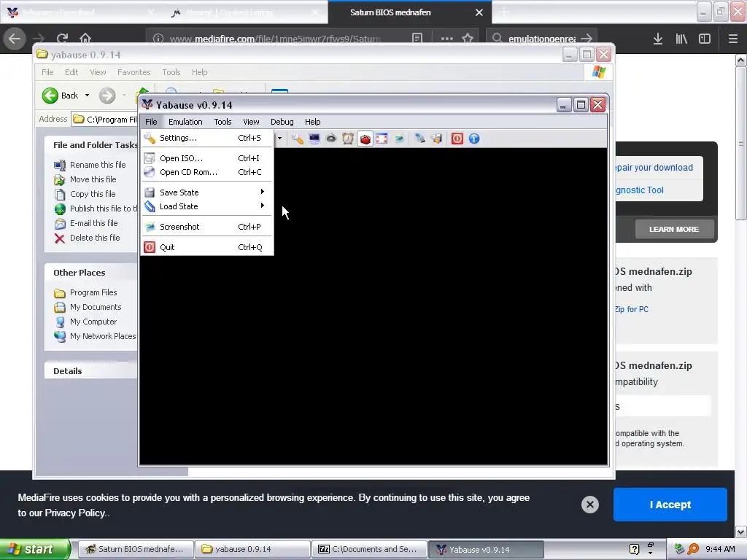Open the Debug menu in Yabause

(x=282, y=122)
